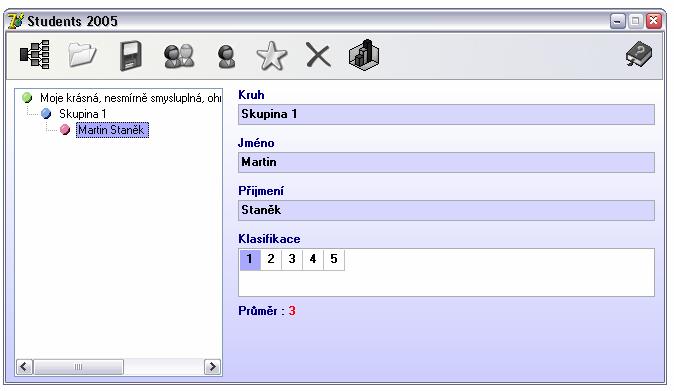Select the Skupina 1 tree item
Image resolution: width=674 pixels, height=391 pixels.
pyautogui.click(x=83, y=114)
